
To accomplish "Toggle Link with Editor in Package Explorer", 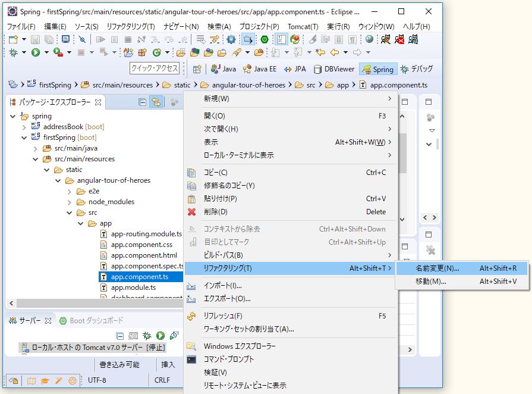I will click(156, 102).
